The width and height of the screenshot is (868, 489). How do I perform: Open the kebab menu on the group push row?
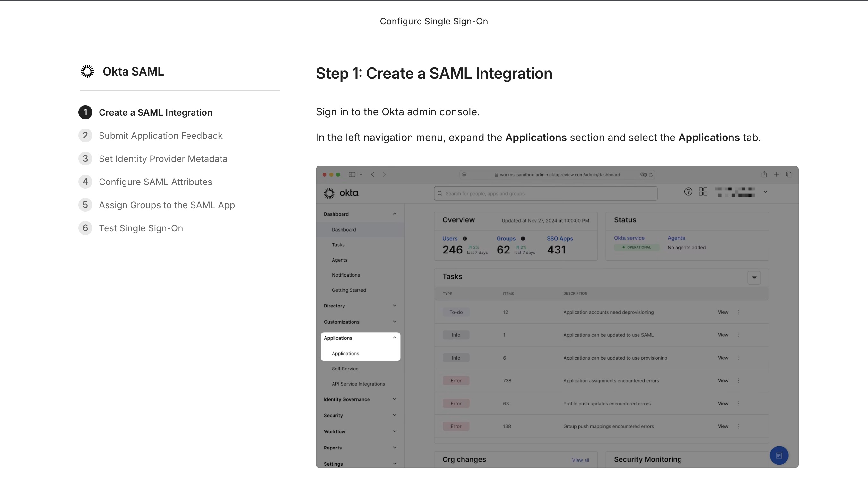pyautogui.click(x=739, y=427)
